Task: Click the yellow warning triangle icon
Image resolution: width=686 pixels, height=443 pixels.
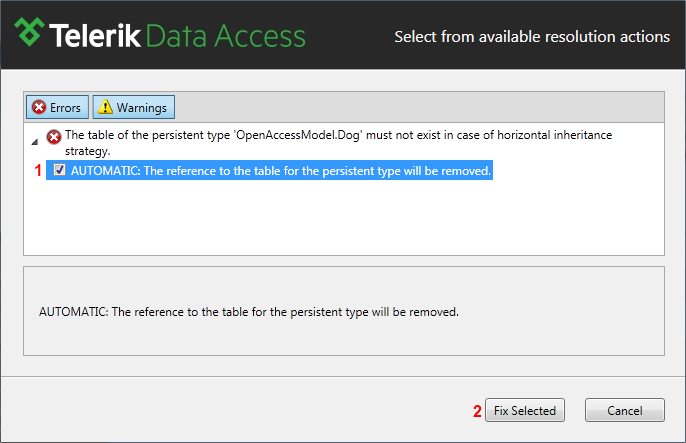Action: click(x=105, y=107)
